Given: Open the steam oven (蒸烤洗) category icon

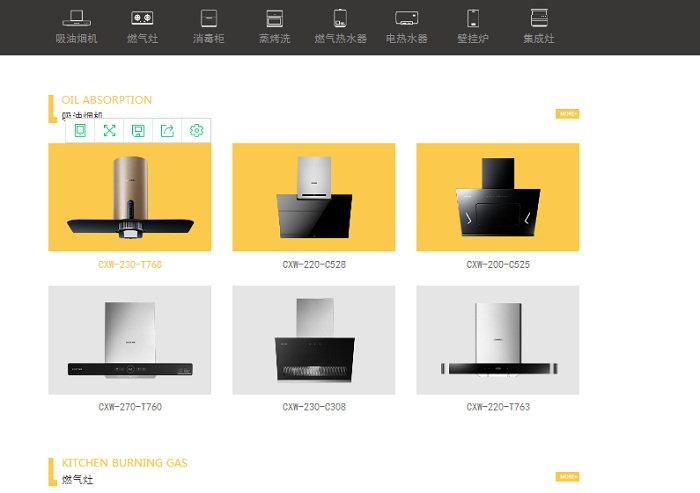Looking at the screenshot, I should tap(274, 18).
